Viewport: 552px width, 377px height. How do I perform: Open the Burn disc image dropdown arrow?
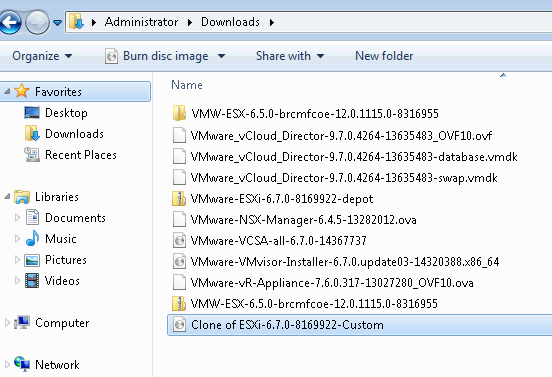point(221,56)
